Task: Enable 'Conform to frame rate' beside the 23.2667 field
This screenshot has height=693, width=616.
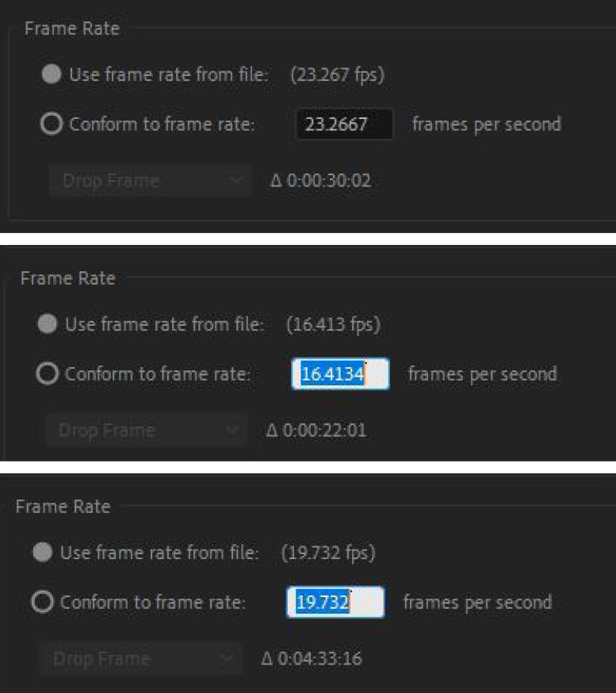Action: (52, 124)
